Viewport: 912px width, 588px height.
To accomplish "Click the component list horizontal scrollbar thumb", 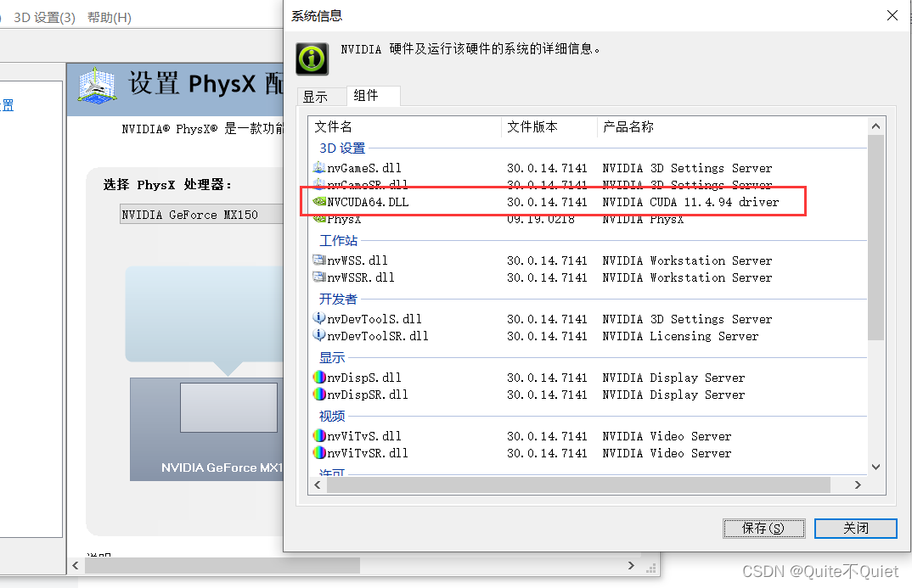I will click(x=578, y=484).
